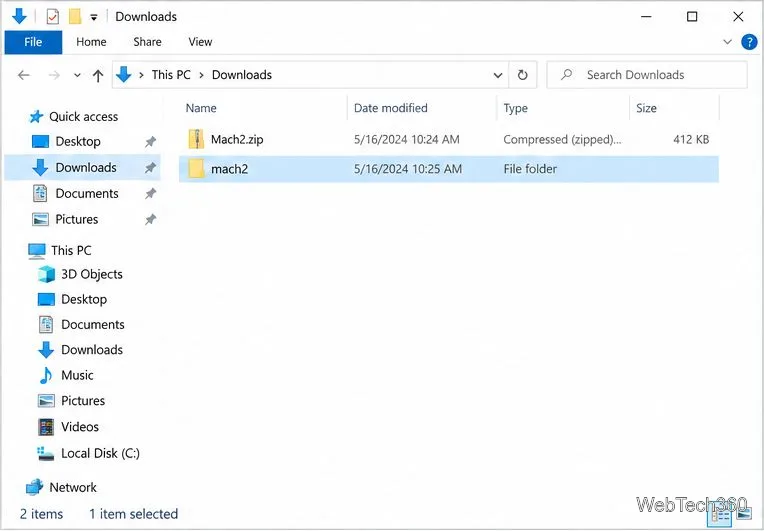Open pinned Documents under Quick access

pos(87,194)
